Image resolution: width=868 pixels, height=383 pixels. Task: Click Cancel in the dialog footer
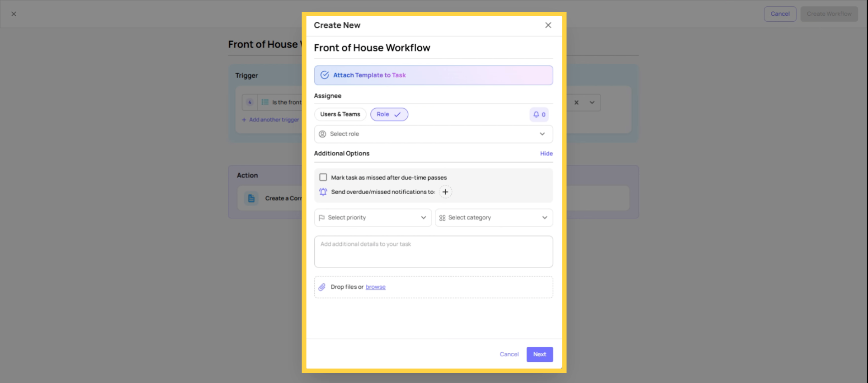[509, 355]
